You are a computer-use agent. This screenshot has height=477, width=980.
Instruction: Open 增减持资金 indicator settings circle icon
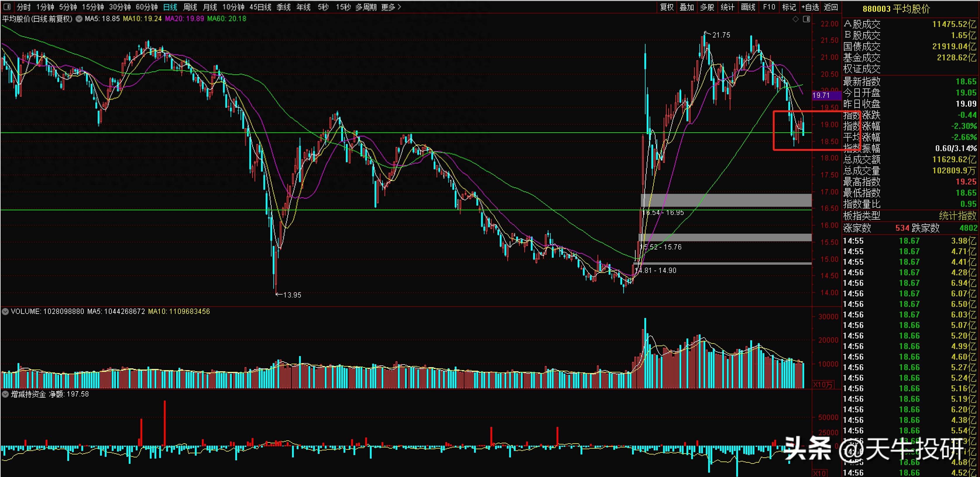(x=5, y=394)
